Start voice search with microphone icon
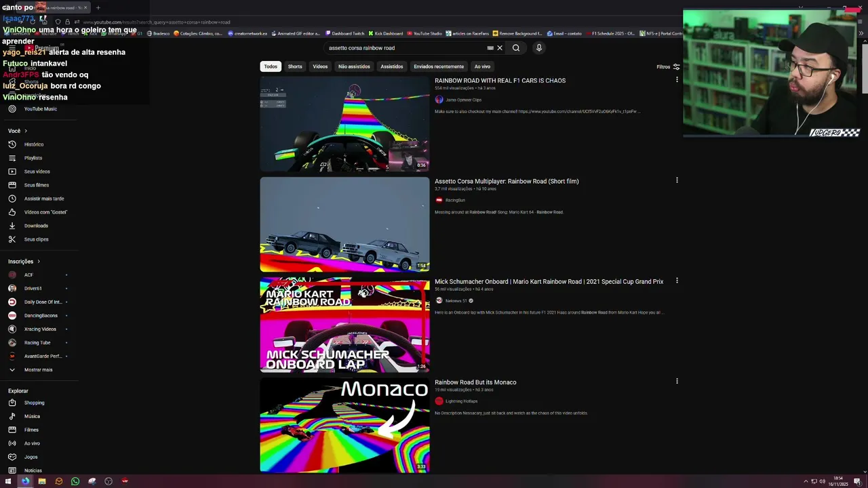 click(539, 48)
